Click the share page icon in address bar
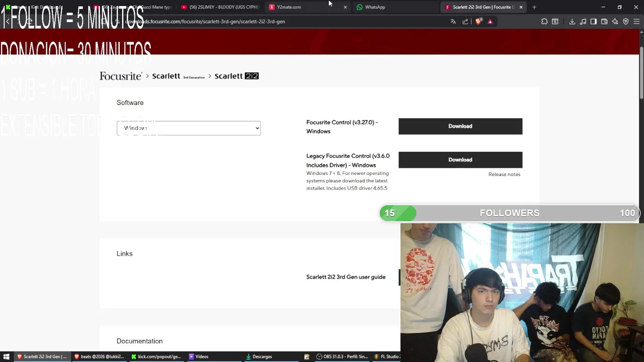 pyautogui.click(x=465, y=22)
